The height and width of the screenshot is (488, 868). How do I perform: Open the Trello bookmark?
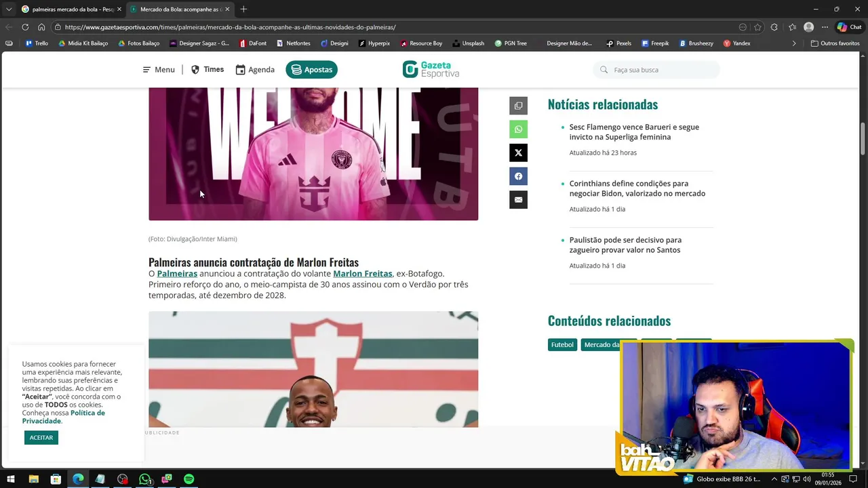tap(37, 43)
